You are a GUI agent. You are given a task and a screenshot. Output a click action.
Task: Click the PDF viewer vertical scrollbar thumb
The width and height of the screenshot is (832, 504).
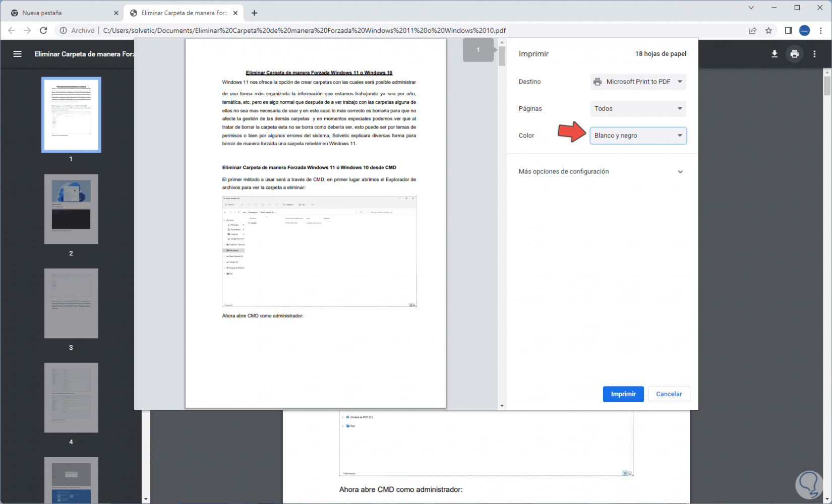point(827,85)
